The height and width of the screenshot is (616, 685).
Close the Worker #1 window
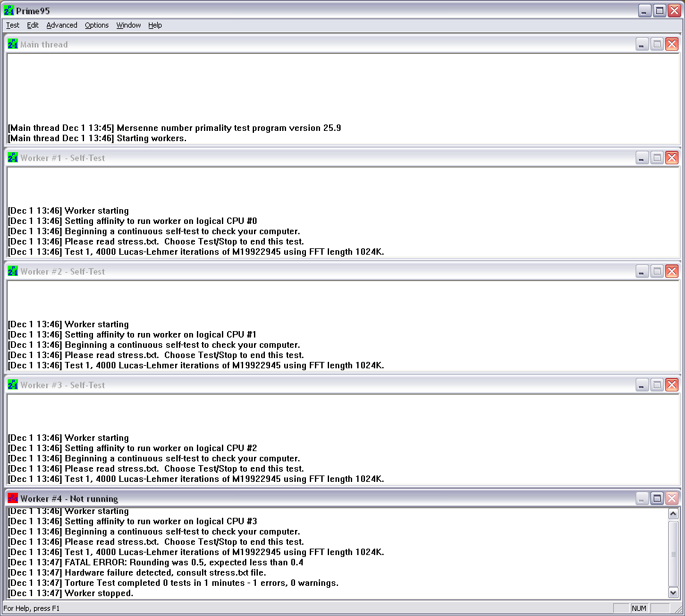tap(672, 158)
